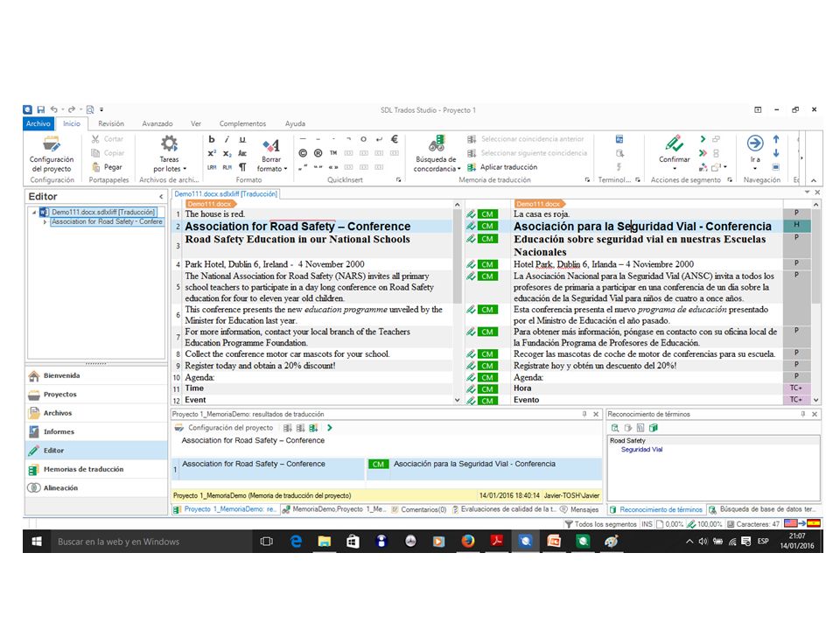Open the Ir a navigation button

[x=755, y=152]
